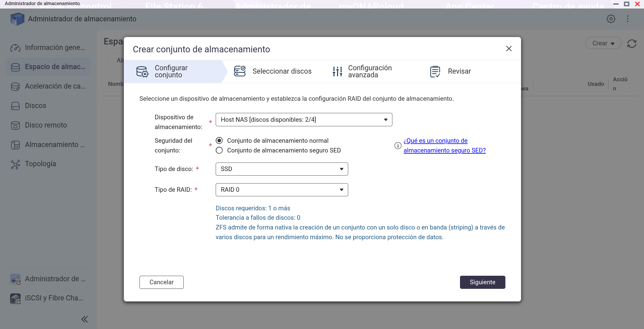The image size is (644, 329).
Task: Select Conjunto de almacenamiento normal radio
Action: [219, 141]
